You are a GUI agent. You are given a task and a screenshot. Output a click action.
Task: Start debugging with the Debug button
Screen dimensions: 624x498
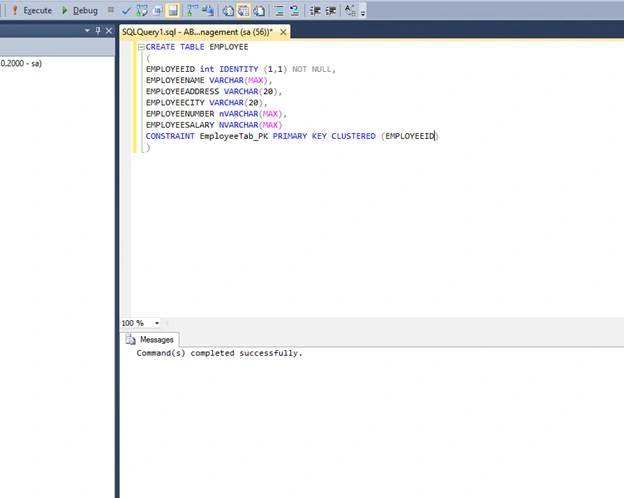(80, 10)
